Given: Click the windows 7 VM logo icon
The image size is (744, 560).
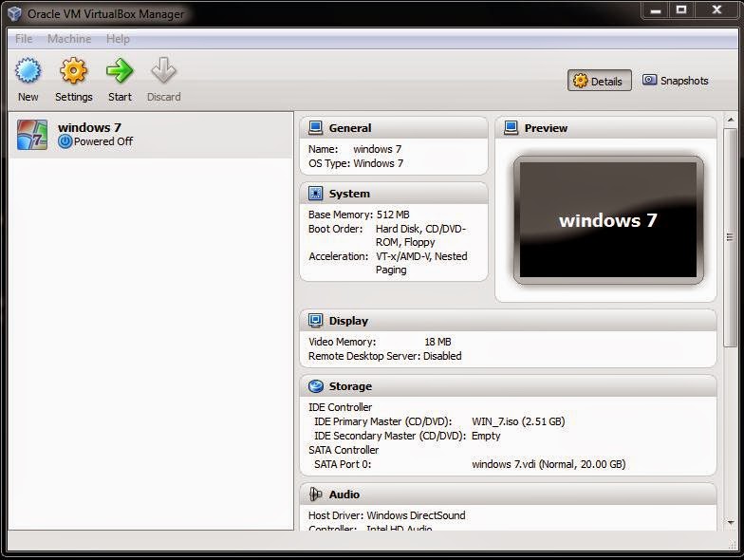Looking at the screenshot, I should tap(32, 135).
